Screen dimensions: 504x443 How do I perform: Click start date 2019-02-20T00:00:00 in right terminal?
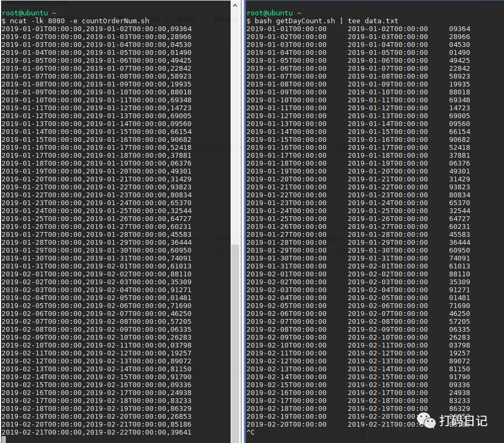[287, 425]
